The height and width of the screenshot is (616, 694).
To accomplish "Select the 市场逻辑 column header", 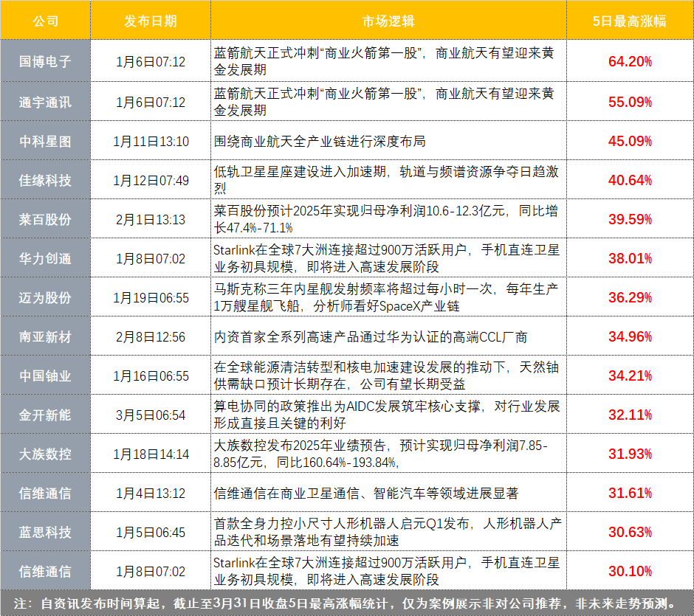I will [388, 21].
